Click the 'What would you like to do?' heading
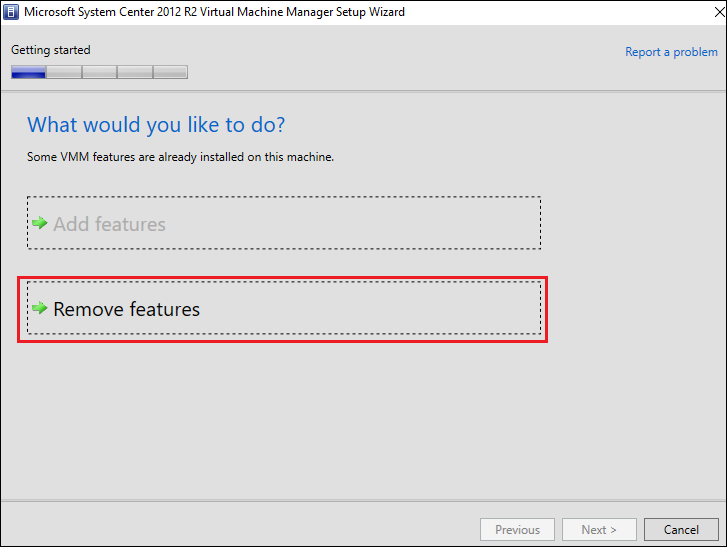727x547 pixels. click(156, 125)
